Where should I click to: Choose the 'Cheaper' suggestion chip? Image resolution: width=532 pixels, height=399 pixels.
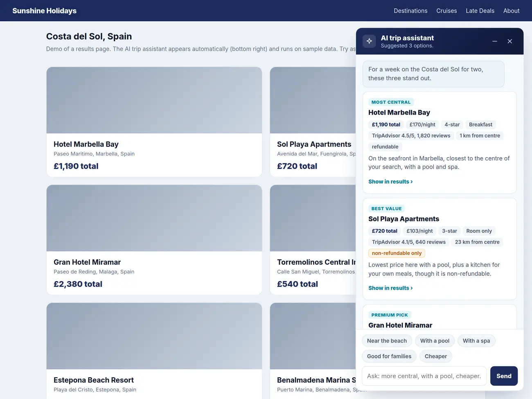[x=436, y=356]
